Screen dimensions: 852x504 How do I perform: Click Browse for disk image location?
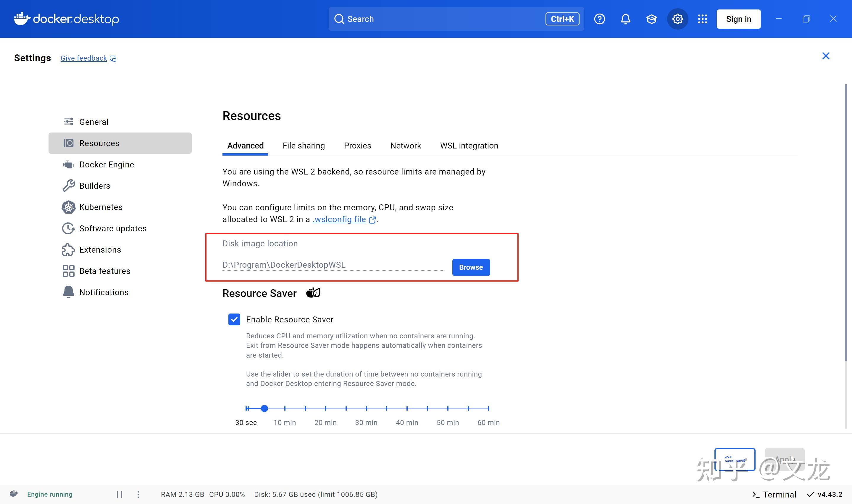coord(471,267)
